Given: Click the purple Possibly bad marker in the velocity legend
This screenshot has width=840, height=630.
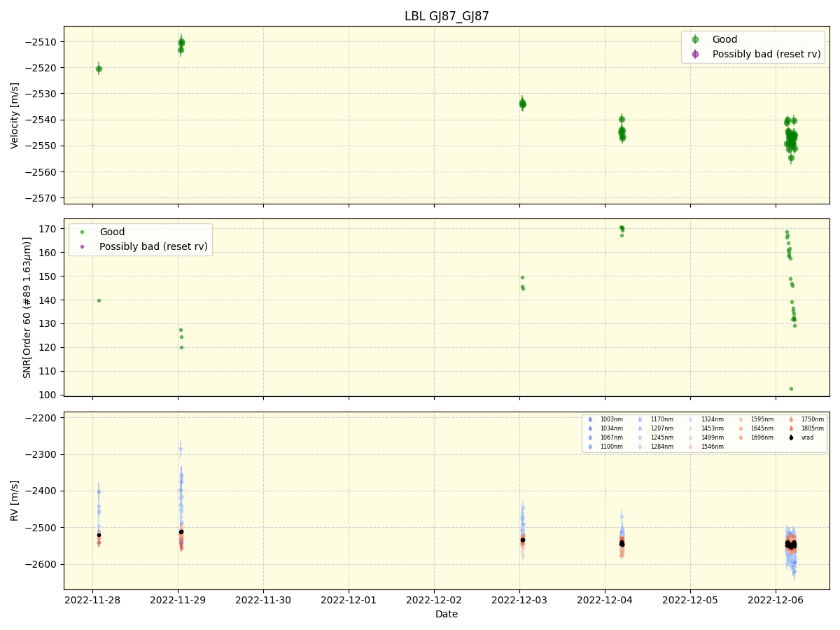Looking at the screenshot, I should tap(695, 54).
